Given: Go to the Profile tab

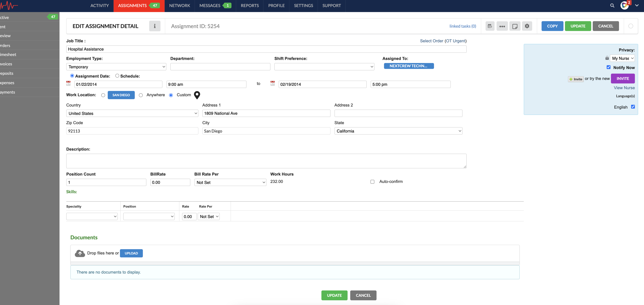Looking at the screenshot, I should tap(276, 5).
